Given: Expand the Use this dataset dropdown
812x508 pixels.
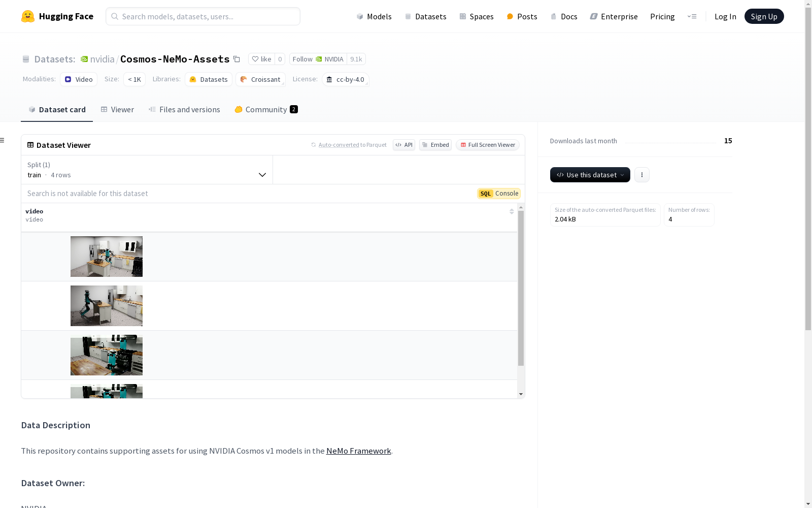Looking at the screenshot, I should coord(590,175).
